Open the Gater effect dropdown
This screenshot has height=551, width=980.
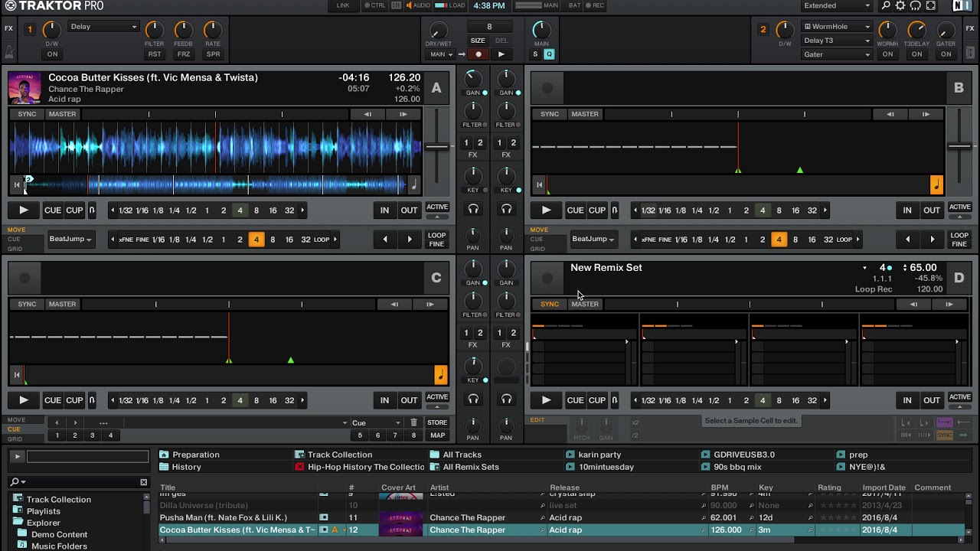pyautogui.click(x=836, y=54)
